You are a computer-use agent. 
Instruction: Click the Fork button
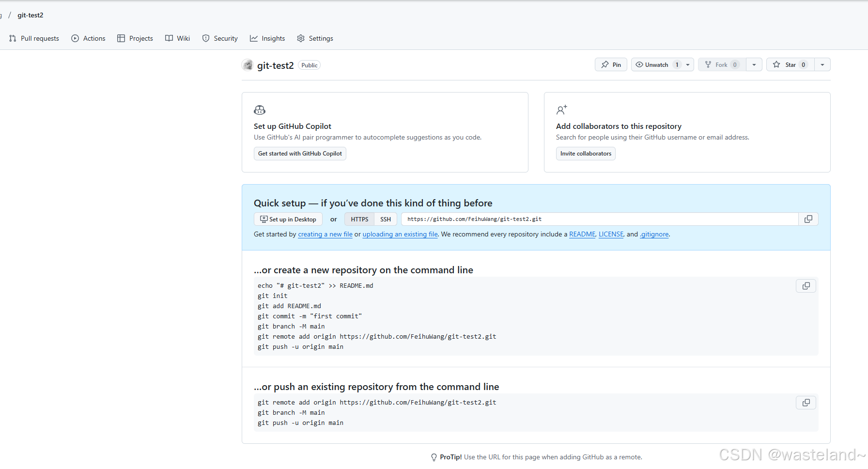(722, 64)
